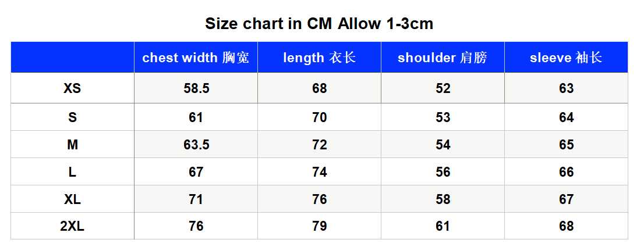644x247 pixels.
Task: Click the Size chart title text
Action: 319,24
